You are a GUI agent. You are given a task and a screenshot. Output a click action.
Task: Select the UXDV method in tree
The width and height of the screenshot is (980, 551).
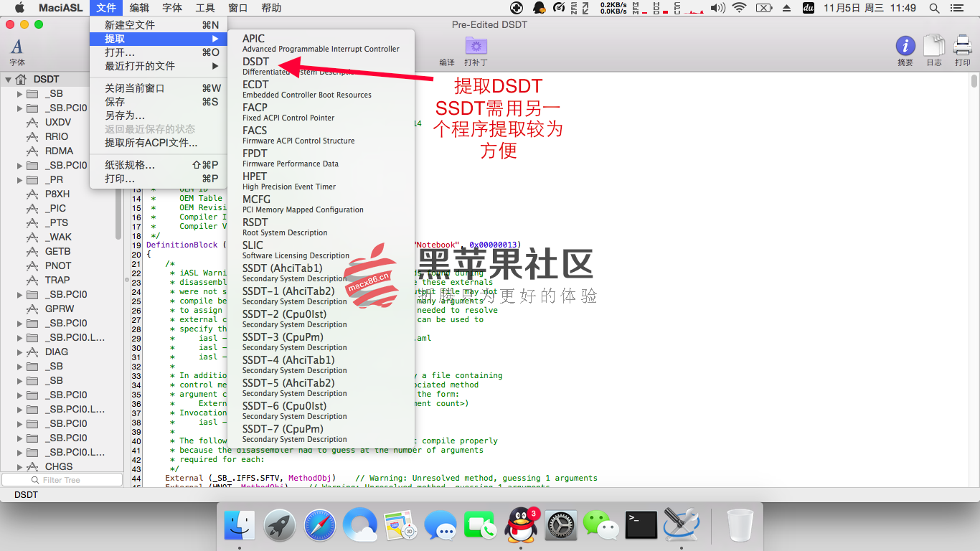pos(58,123)
